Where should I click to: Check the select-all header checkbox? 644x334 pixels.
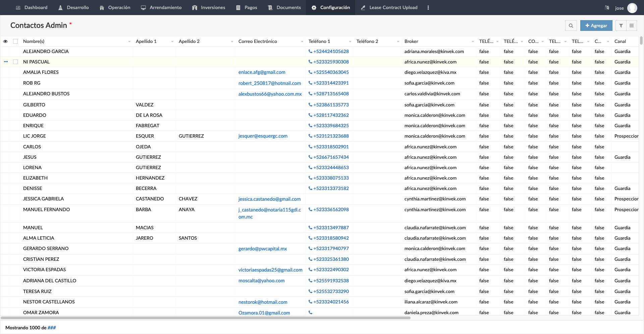(x=15, y=41)
